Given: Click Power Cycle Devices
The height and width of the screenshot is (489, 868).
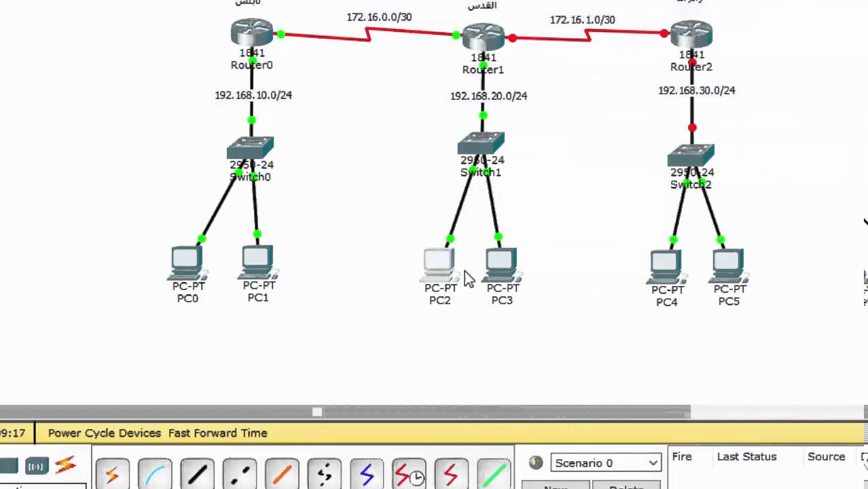Looking at the screenshot, I should click(x=105, y=433).
